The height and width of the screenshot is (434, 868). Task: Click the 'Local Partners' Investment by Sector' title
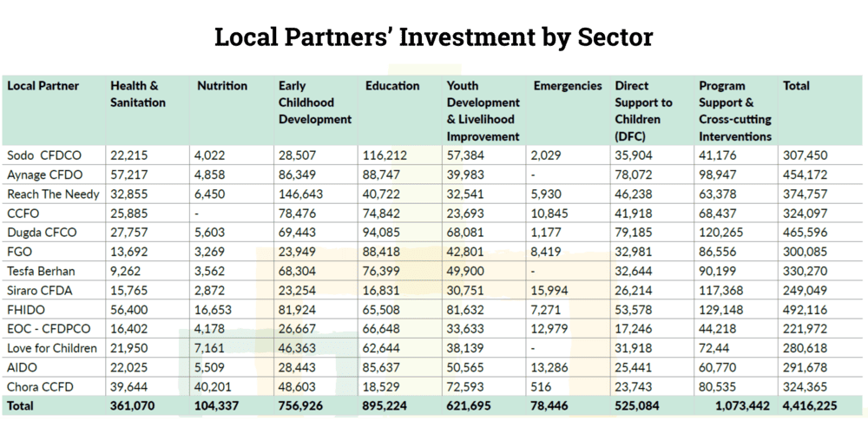pyautogui.click(x=433, y=37)
